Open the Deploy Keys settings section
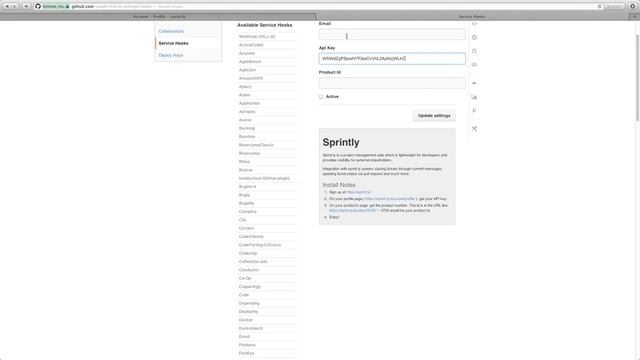The image size is (640, 360). [x=171, y=55]
